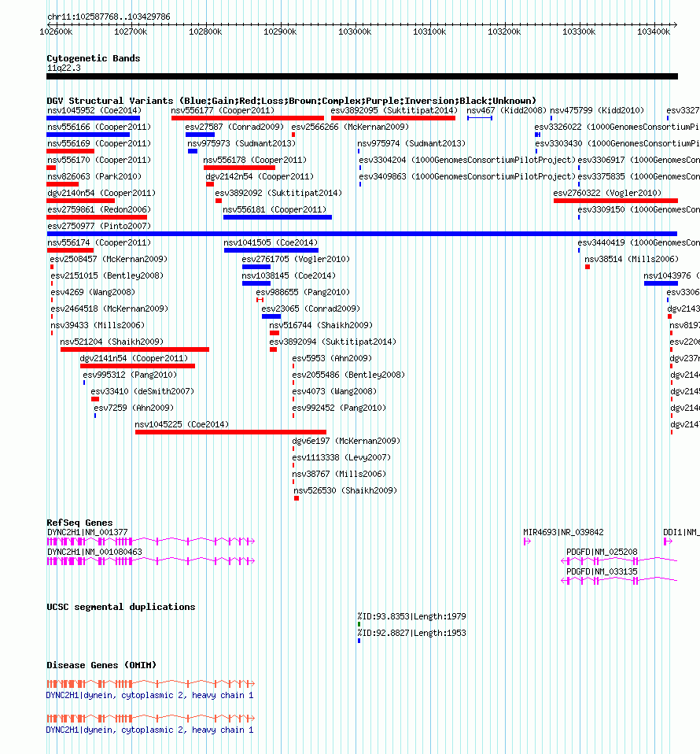The image size is (700, 754).
Task: Select esv2151015 (Bentley2008) label
Action: pyautogui.click(x=107, y=275)
